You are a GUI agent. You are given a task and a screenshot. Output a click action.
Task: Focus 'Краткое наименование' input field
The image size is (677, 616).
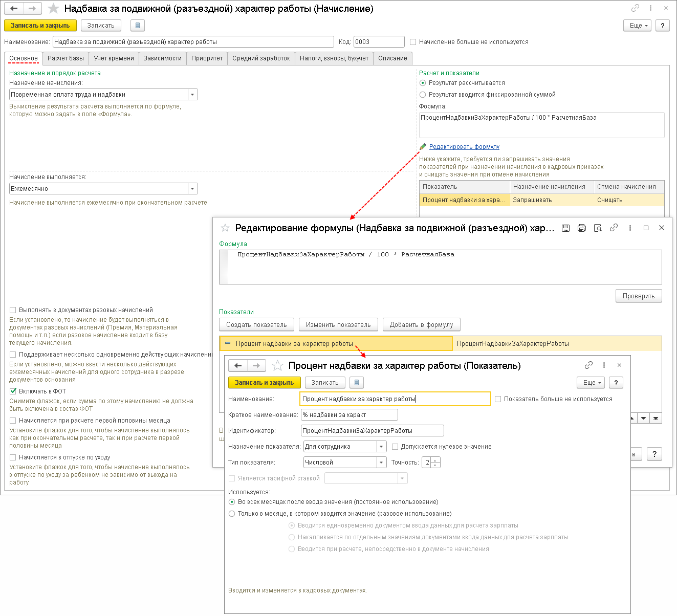pyautogui.click(x=350, y=415)
